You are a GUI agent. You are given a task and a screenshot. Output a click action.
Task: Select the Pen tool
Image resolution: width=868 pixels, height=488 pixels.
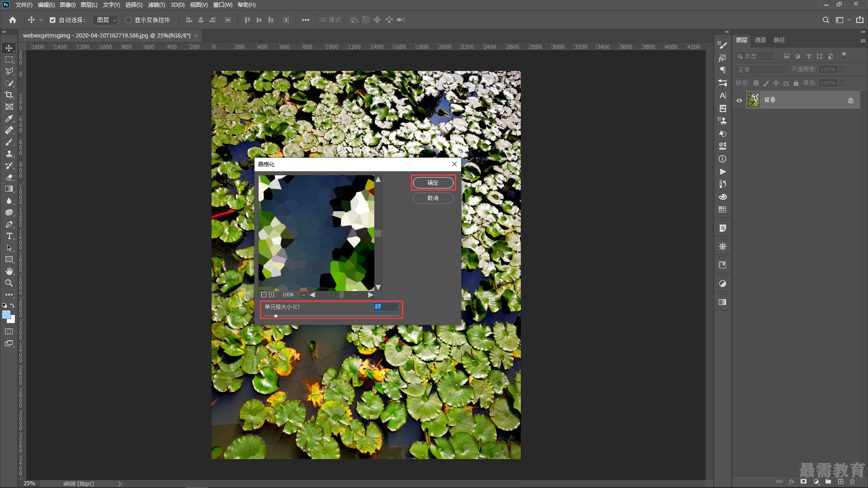[9, 224]
